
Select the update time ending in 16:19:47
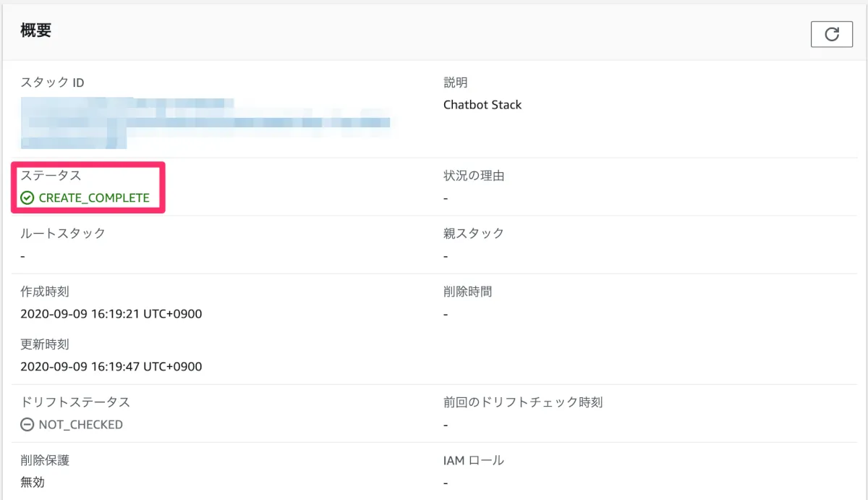coord(111,366)
